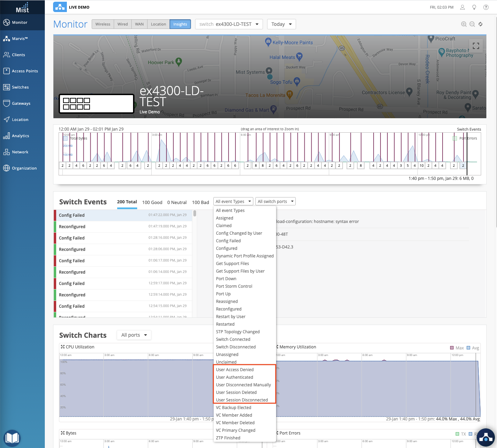
Task: Toggle the Total bytes legend checkbox
Action: (65, 138)
